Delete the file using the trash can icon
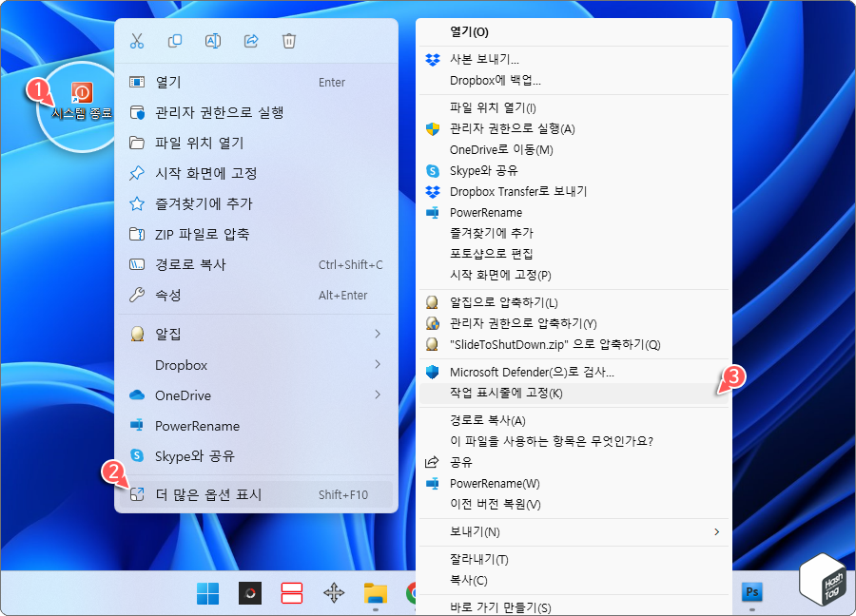Screen dimensions: 856x616 (x=289, y=41)
